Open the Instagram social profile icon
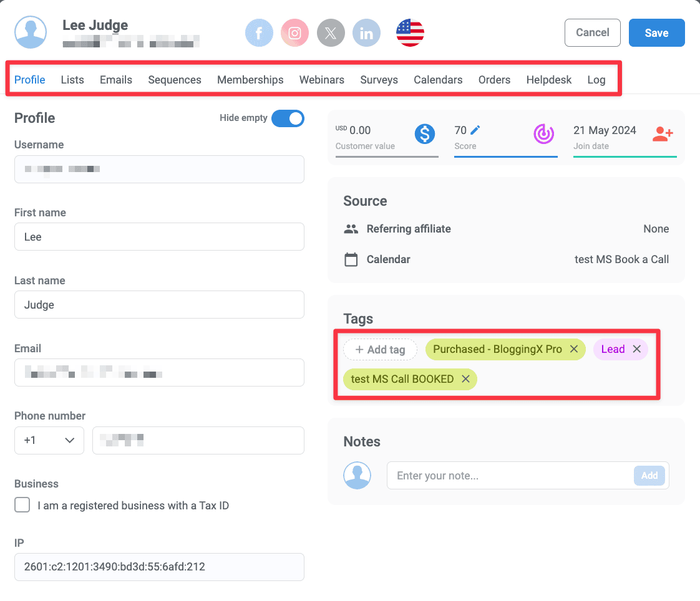Image resolution: width=700 pixels, height=601 pixels. point(294,32)
